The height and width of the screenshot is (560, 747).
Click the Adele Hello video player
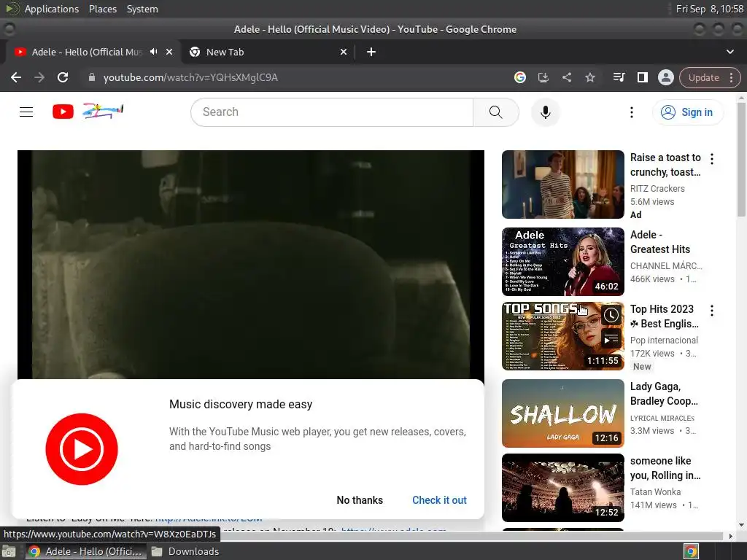pyautogui.click(x=251, y=265)
